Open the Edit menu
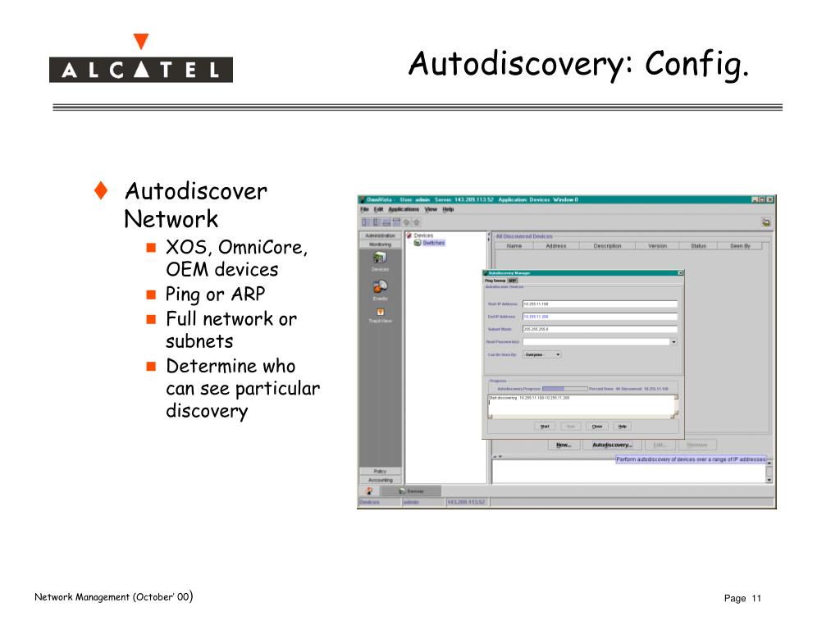This screenshot has width=840, height=630. click(x=378, y=209)
